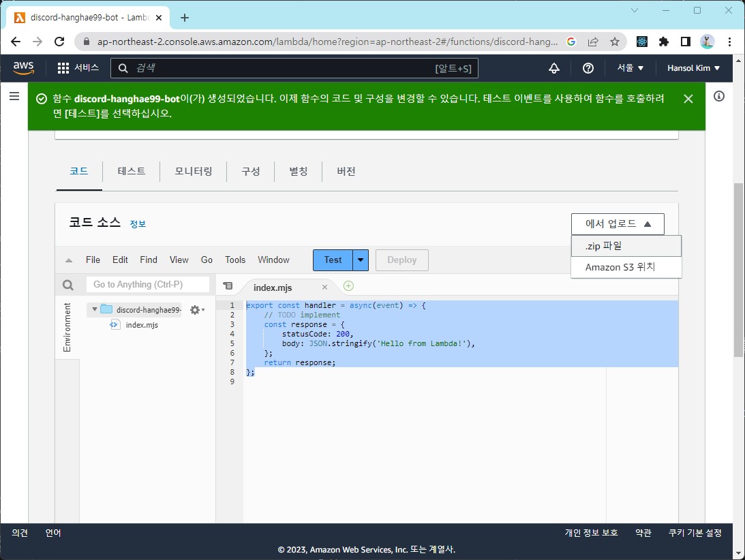Select the Amazon S3 위치 option

(626, 267)
